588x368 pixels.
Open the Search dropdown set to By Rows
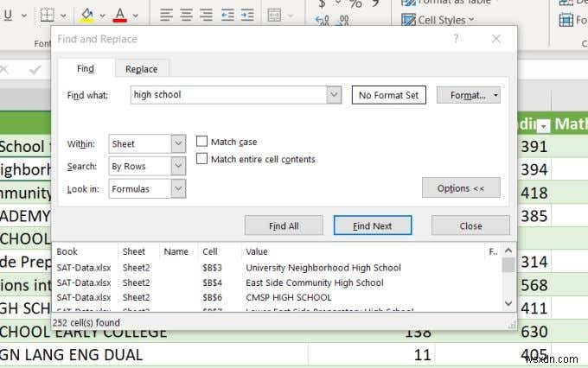pos(147,167)
